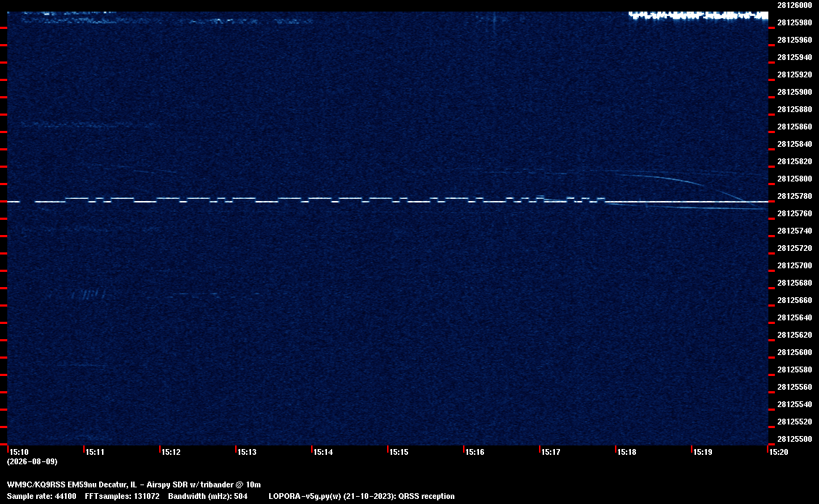Click the WM9C/KQ9RSS EM59nu Decatur station caption
Screen dimensions: 819x504
134,484
